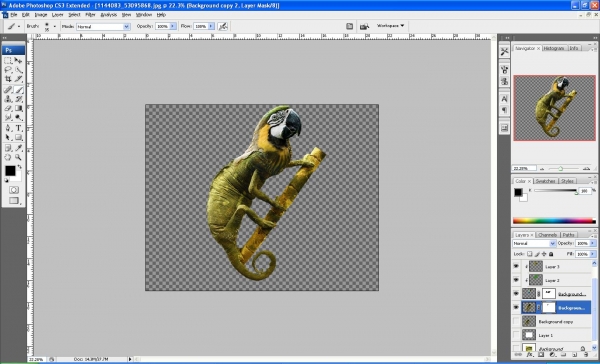Image resolution: width=600 pixels, height=364 pixels.
Task: Select the Healing Brush tool
Action: [x=8, y=90]
